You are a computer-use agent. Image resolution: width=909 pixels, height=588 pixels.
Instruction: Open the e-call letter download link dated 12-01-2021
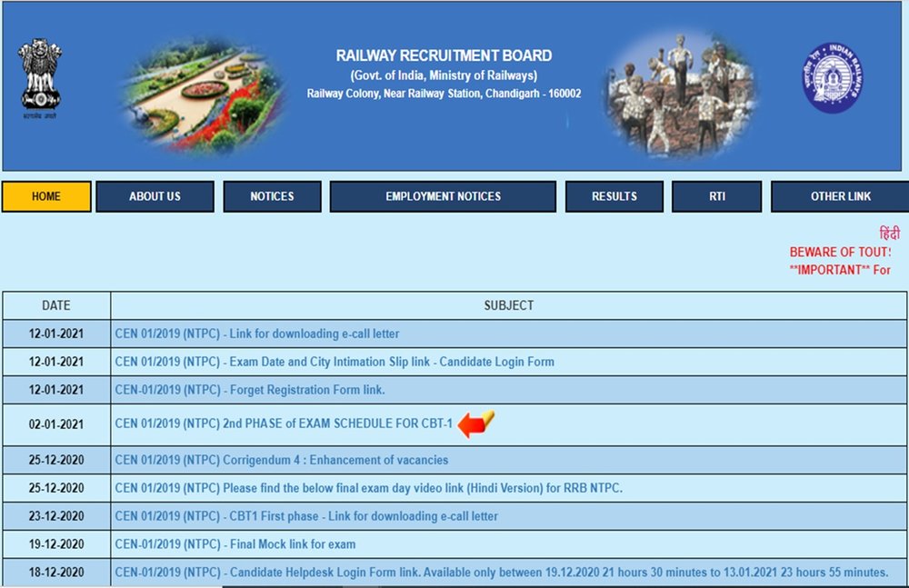(x=257, y=334)
